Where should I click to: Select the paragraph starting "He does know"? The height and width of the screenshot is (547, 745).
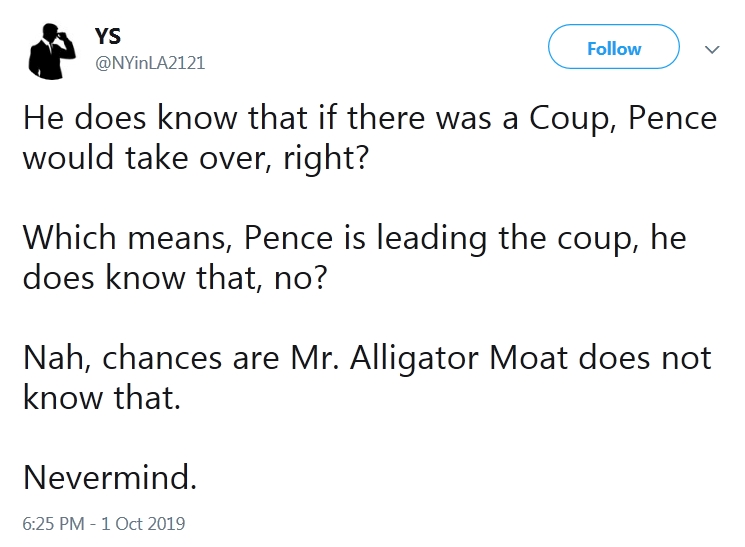(x=370, y=137)
